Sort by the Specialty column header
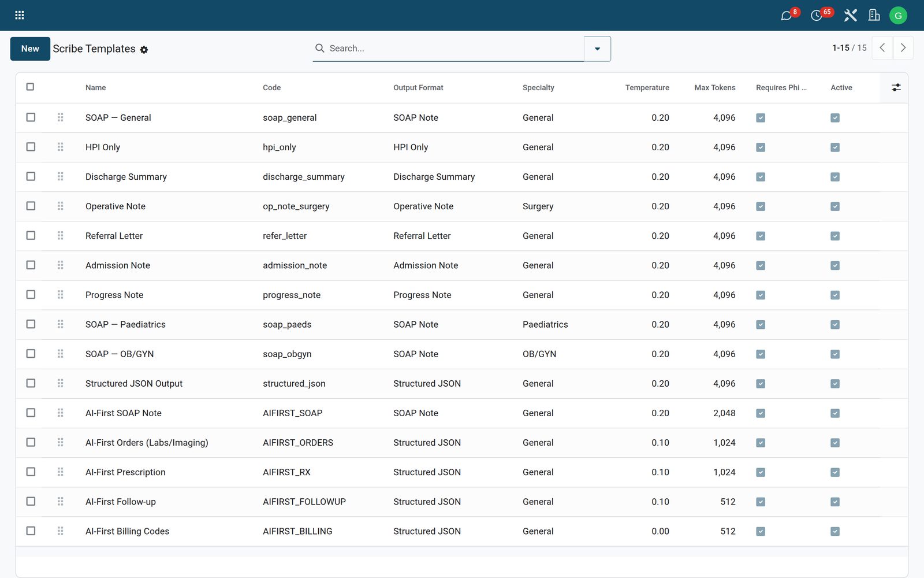Image resolution: width=924 pixels, height=578 pixels. (538, 88)
